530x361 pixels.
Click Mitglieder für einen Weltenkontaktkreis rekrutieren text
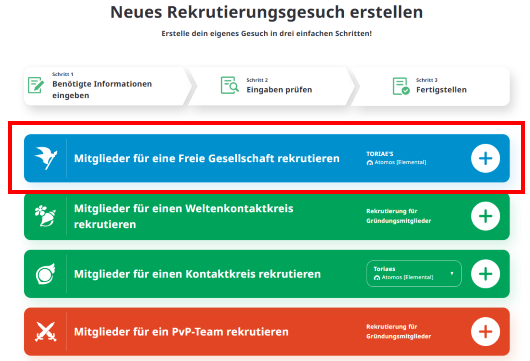click(184, 216)
